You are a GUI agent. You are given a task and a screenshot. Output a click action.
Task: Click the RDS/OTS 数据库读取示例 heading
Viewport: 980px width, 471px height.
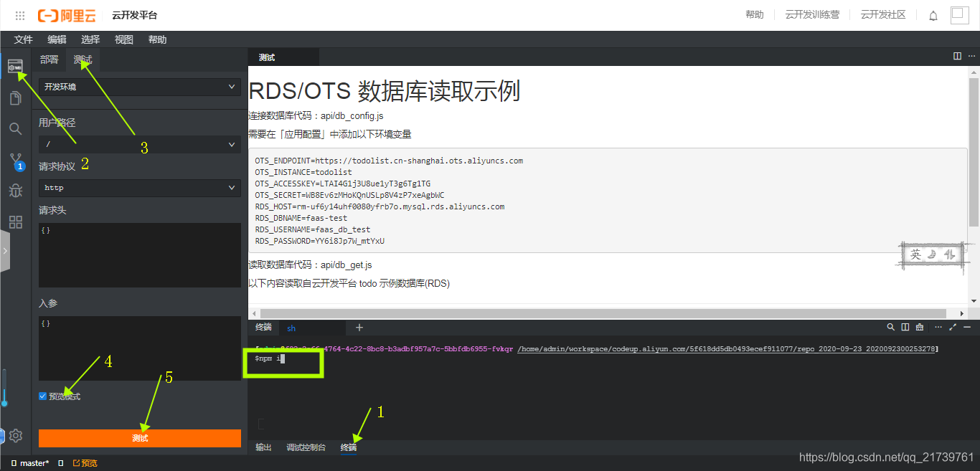coord(384,91)
